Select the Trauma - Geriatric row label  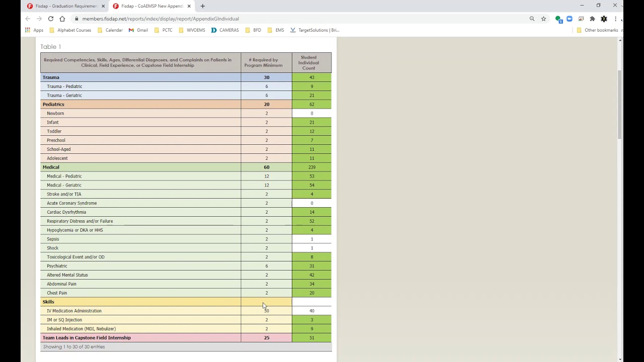tap(64, 96)
